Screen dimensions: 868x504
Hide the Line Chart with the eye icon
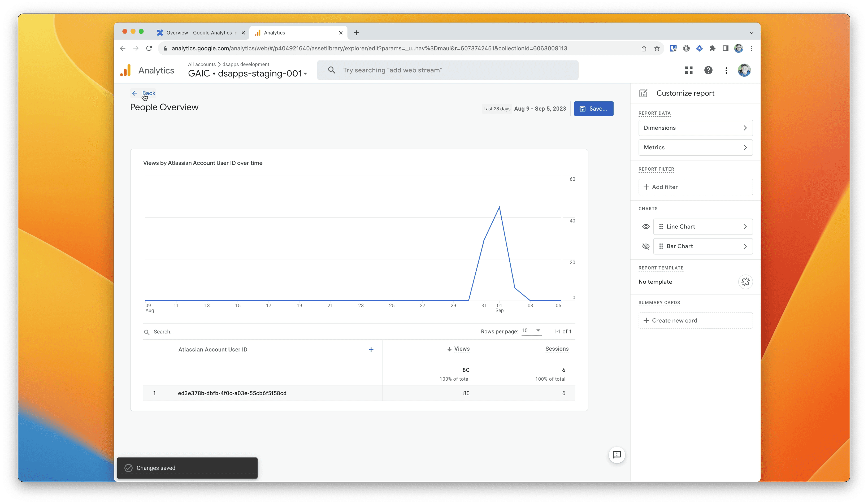(645, 227)
